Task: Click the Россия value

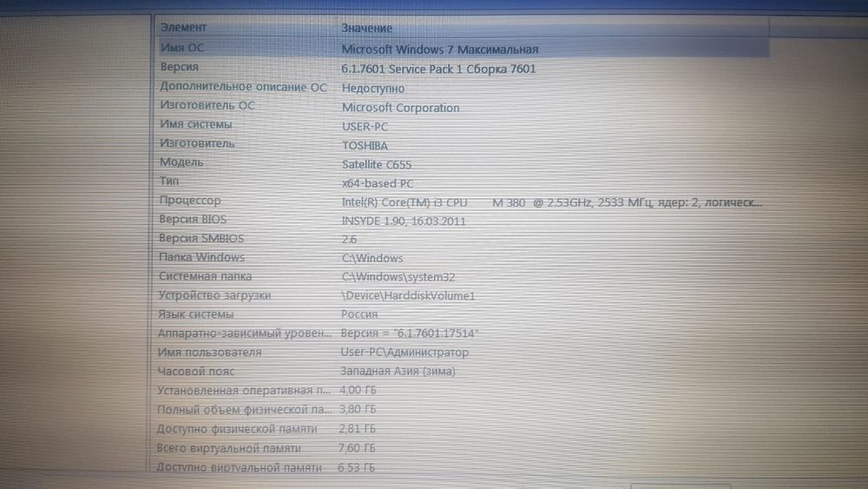Action: (359, 314)
